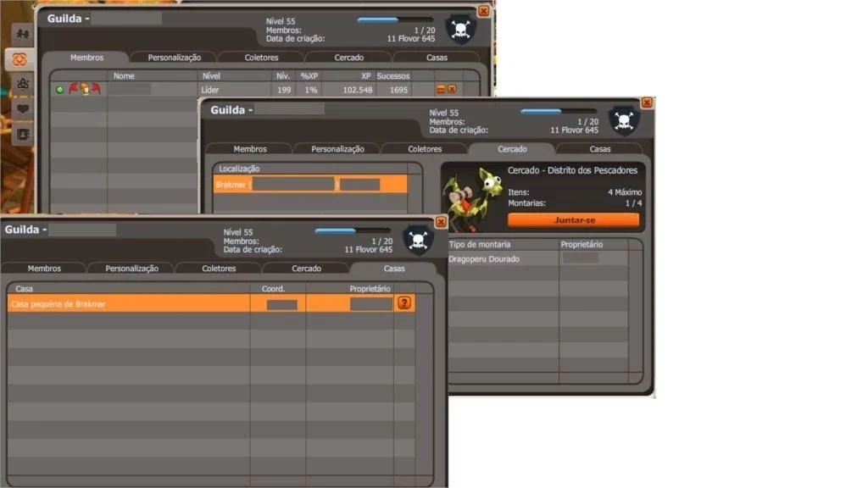868x488 pixels.
Task: Click the guild XP bar in the Casas window
Action: (352, 230)
